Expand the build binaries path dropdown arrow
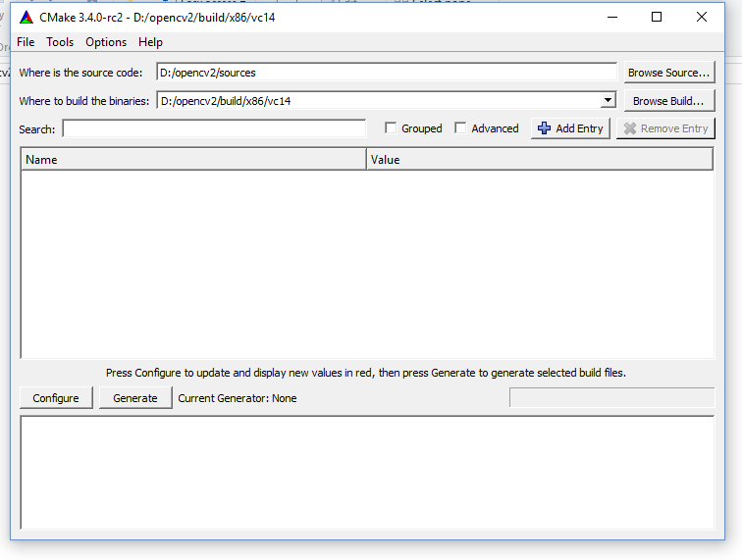 [x=609, y=100]
